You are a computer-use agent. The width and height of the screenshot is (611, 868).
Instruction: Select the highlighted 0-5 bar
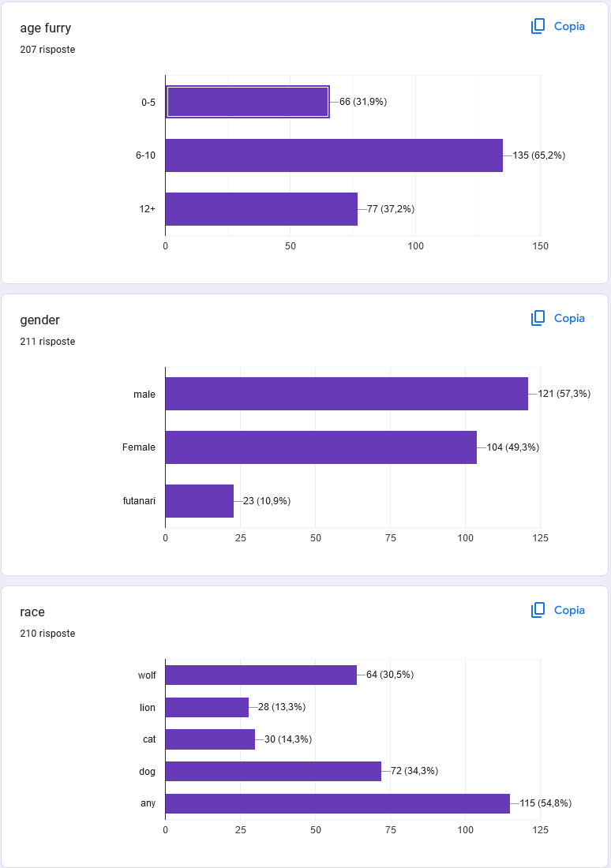coord(247,102)
